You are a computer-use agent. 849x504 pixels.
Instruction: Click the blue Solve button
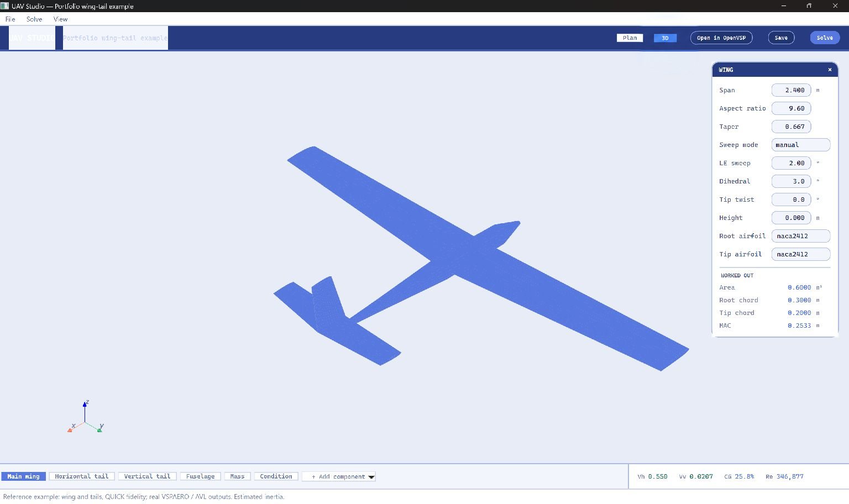(825, 38)
